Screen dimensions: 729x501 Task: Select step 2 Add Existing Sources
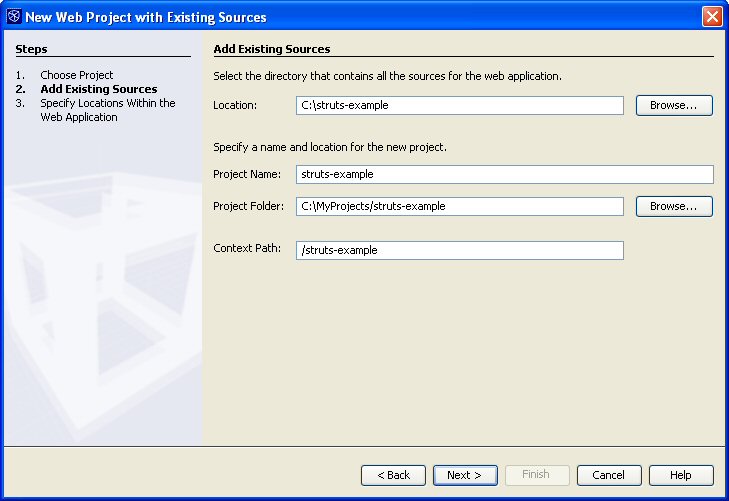(x=99, y=89)
